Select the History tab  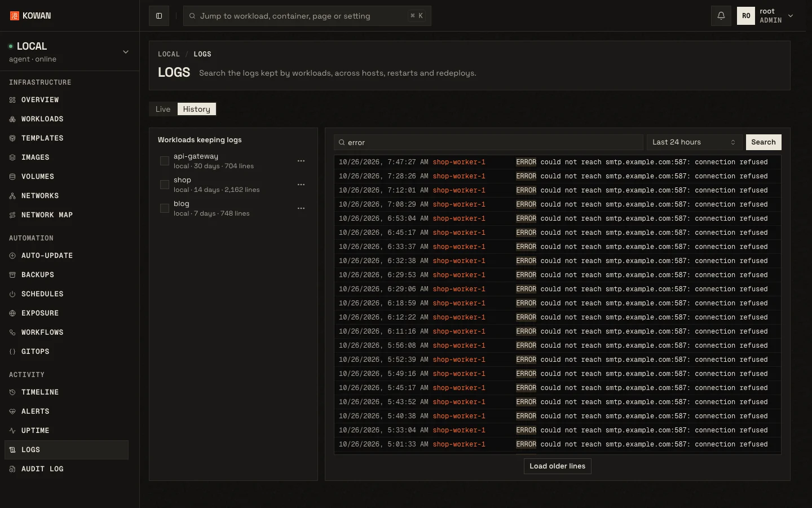196,109
